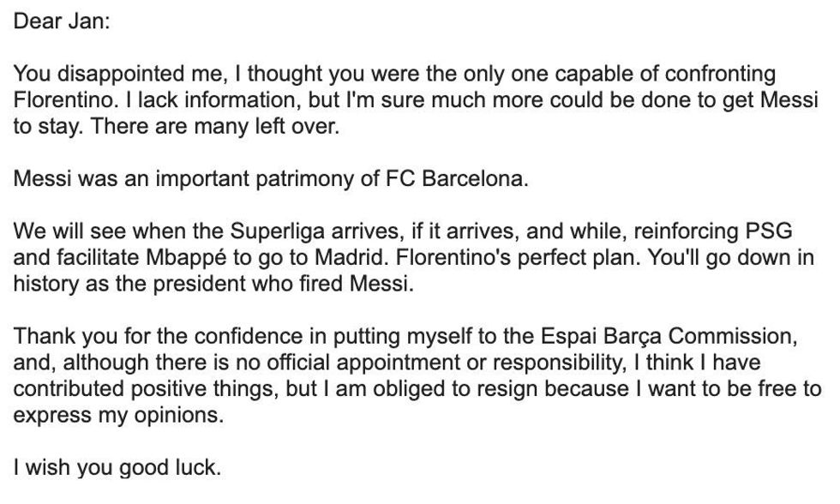Click the word "history"
Image resolution: width=840 pixels, height=504 pixels.
coord(43,284)
